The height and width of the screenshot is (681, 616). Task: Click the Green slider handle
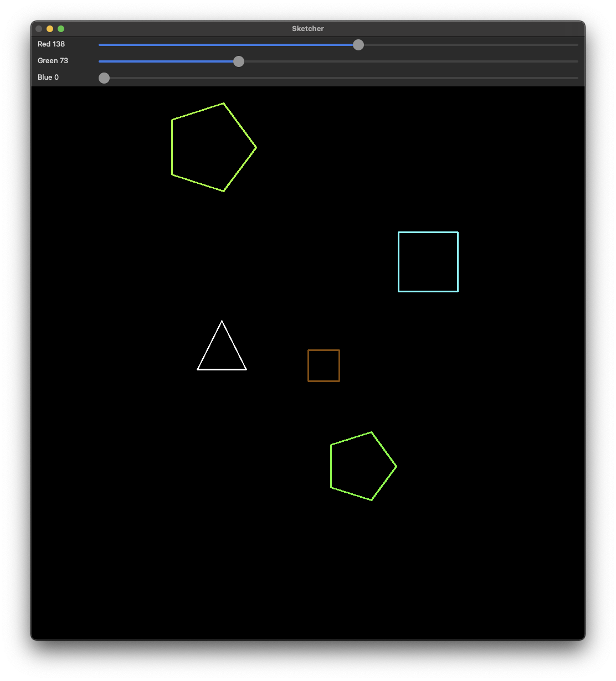(239, 61)
